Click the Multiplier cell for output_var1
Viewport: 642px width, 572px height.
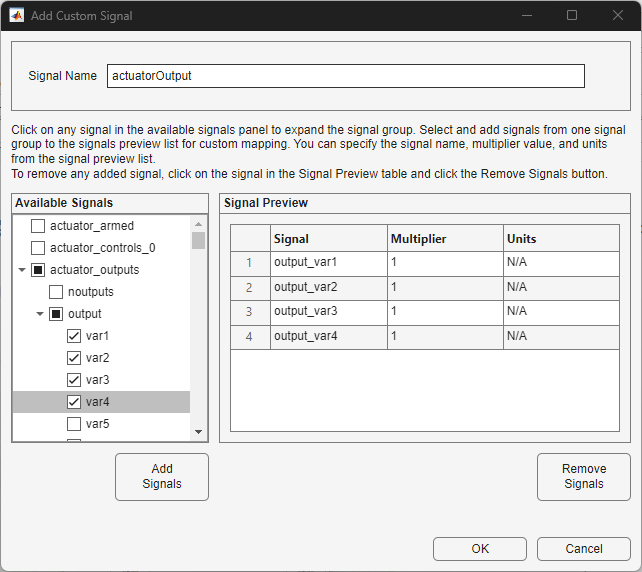pyautogui.click(x=445, y=263)
